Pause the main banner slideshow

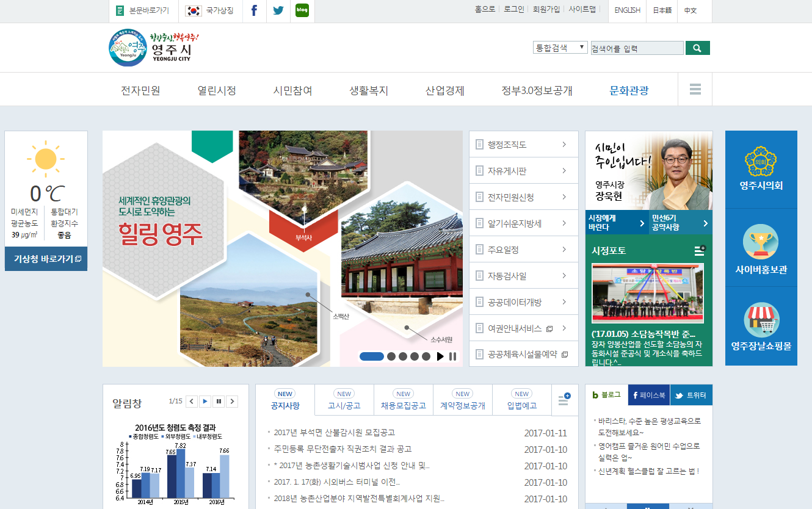pyautogui.click(x=452, y=356)
